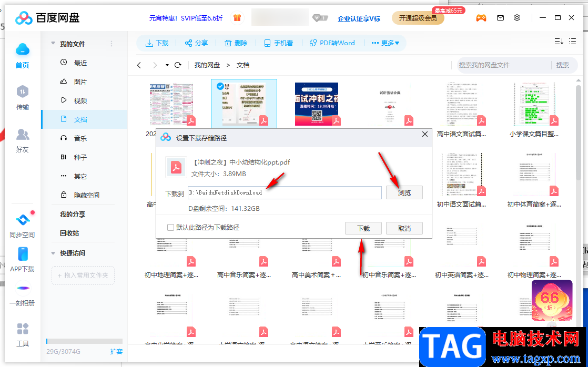Open the 首页 home cloud icon

(23, 49)
